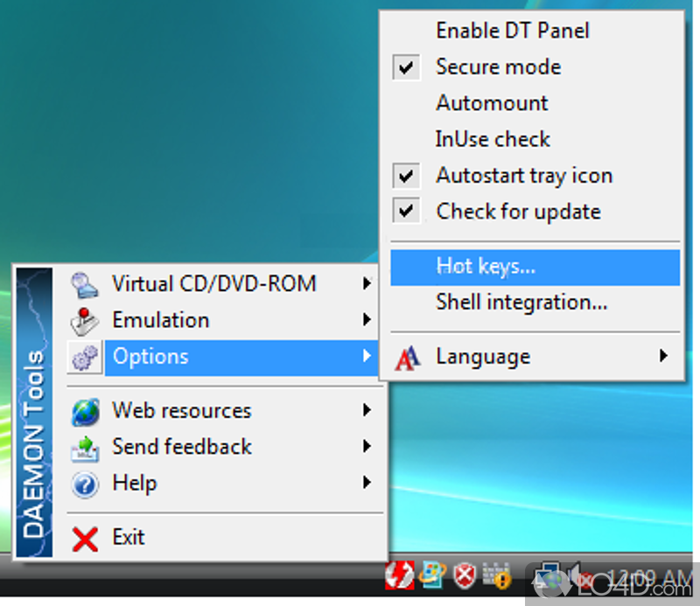Click the tray icon with yellow warning badge
The width and height of the screenshot is (700, 606).
click(x=496, y=575)
